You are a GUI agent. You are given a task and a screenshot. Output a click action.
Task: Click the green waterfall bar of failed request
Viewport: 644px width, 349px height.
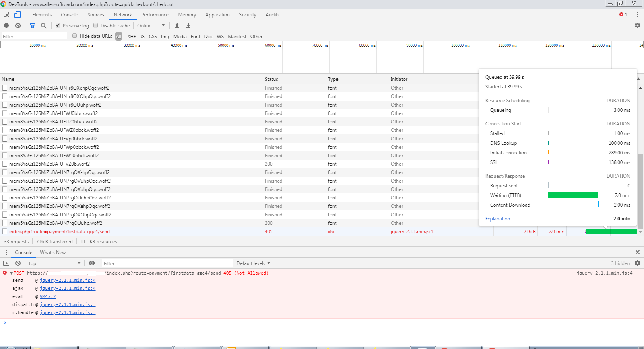[x=611, y=232]
